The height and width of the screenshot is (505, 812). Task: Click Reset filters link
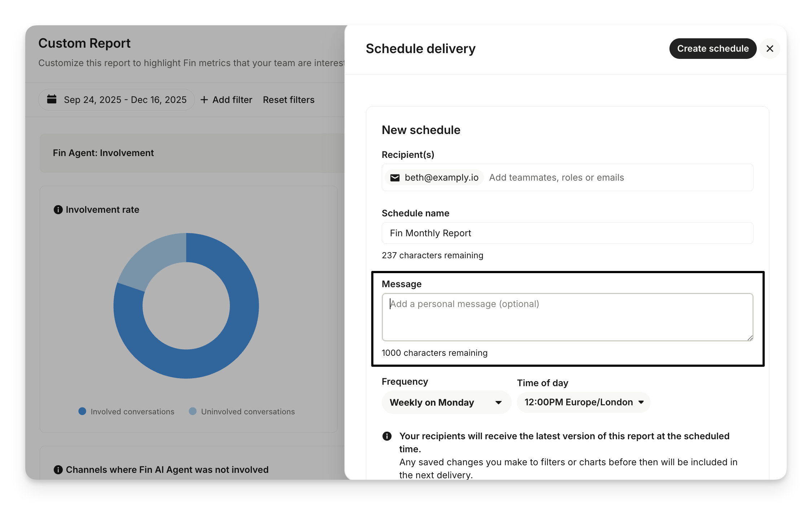click(288, 100)
